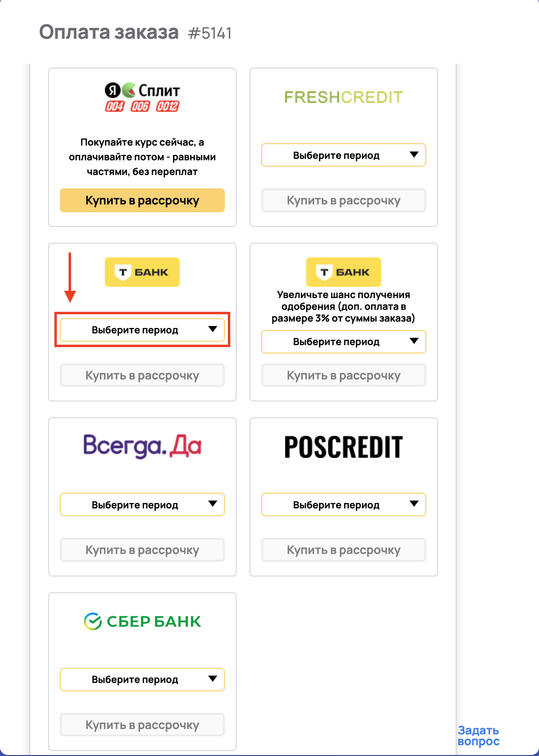Viewport: 539px width, 756px height.
Task: Click the highlighted T-Bank logo
Action: tap(142, 272)
